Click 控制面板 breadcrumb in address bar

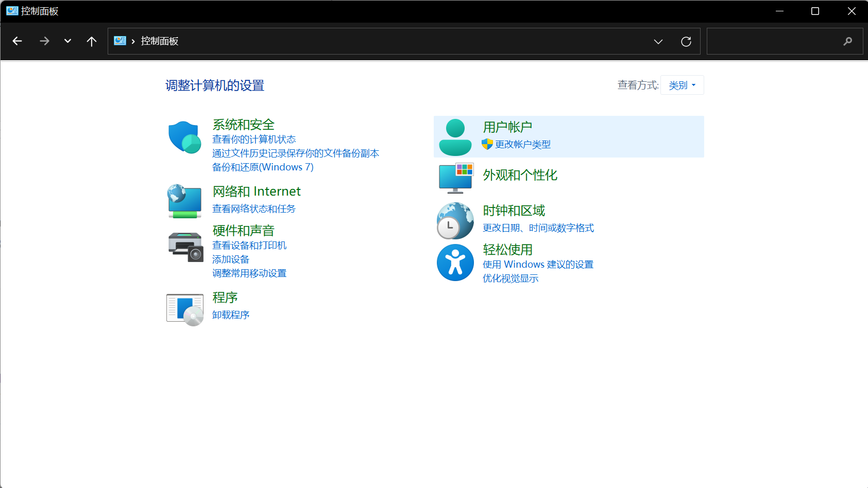coord(160,41)
